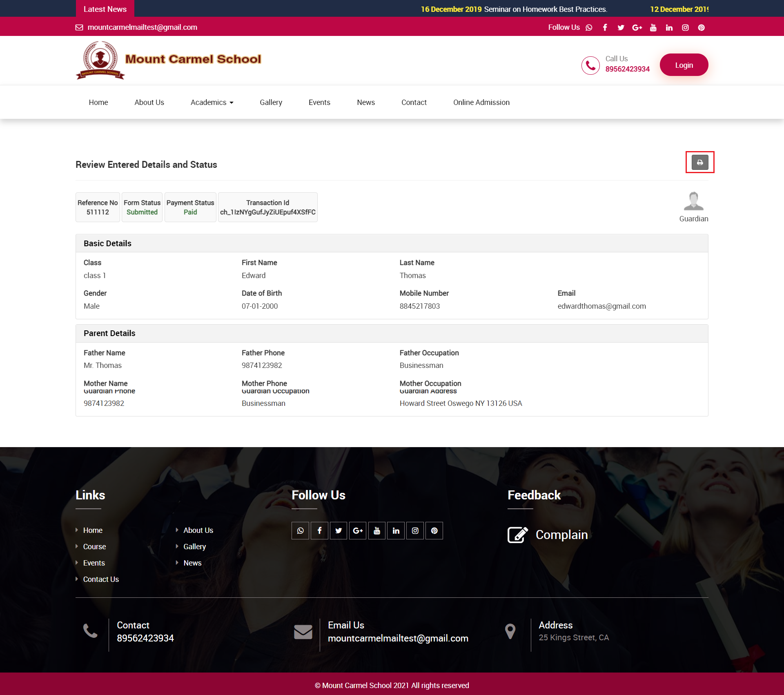Screen dimensions: 784x695
Task: Click the Pinterest icon in the header
Action: pos(701,27)
